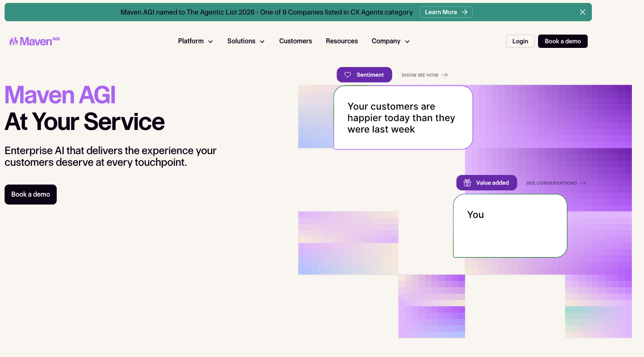Image resolution: width=644 pixels, height=357 pixels.
Task: Open the Solutions menu
Action: pos(246,41)
